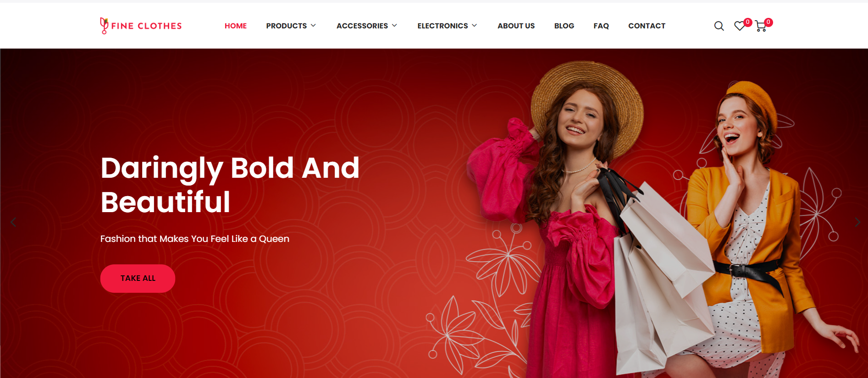Click the Daringly Bold And Beautiful headline
The image size is (868, 378).
click(230, 185)
